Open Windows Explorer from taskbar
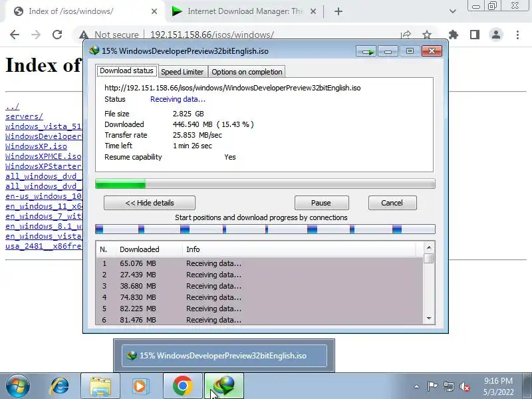Image resolution: width=532 pixels, height=399 pixels. point(100,386)
